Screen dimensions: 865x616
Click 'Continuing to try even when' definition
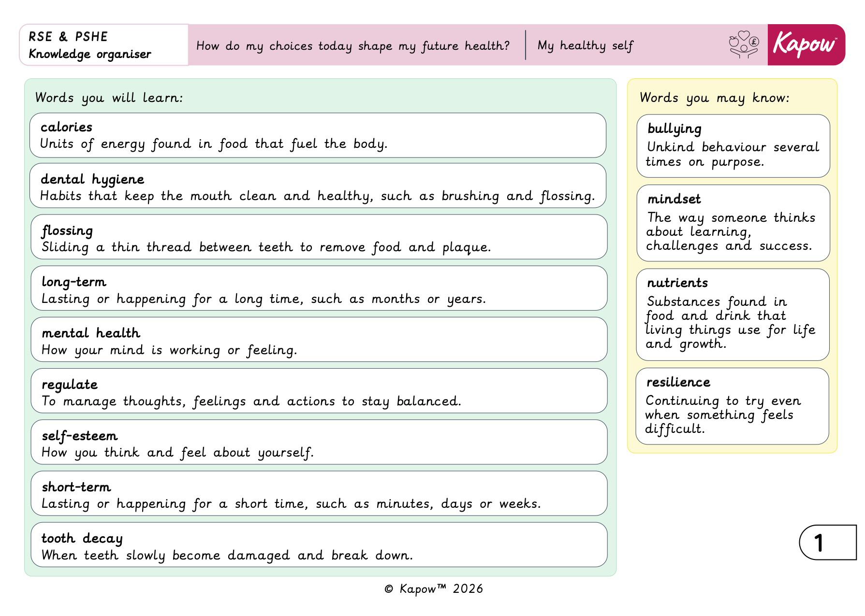pyautogui.click(x=723, y=415)
